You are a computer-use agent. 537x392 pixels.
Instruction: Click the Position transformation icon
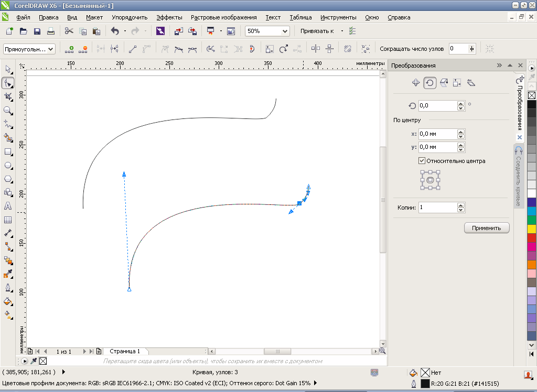click(416, 83)
